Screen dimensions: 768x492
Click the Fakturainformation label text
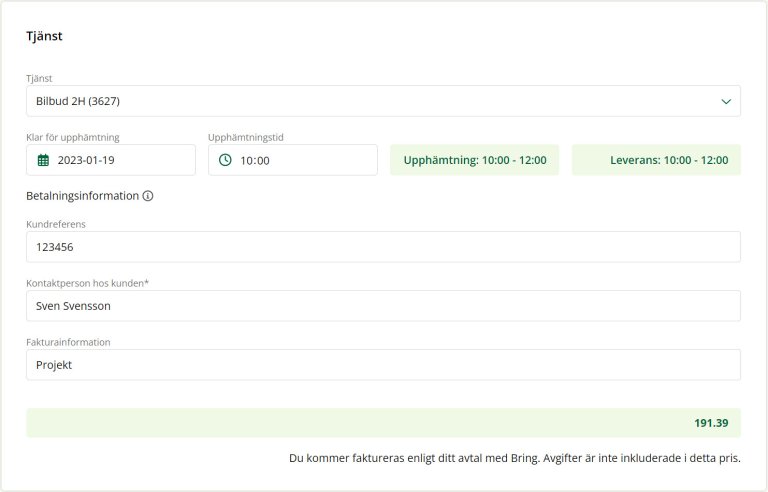click(68, 342)
